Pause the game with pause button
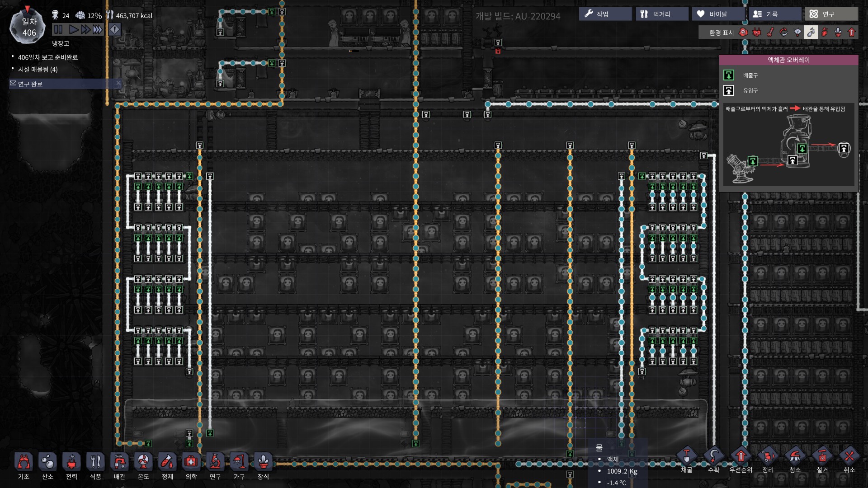 pos(58,30)
